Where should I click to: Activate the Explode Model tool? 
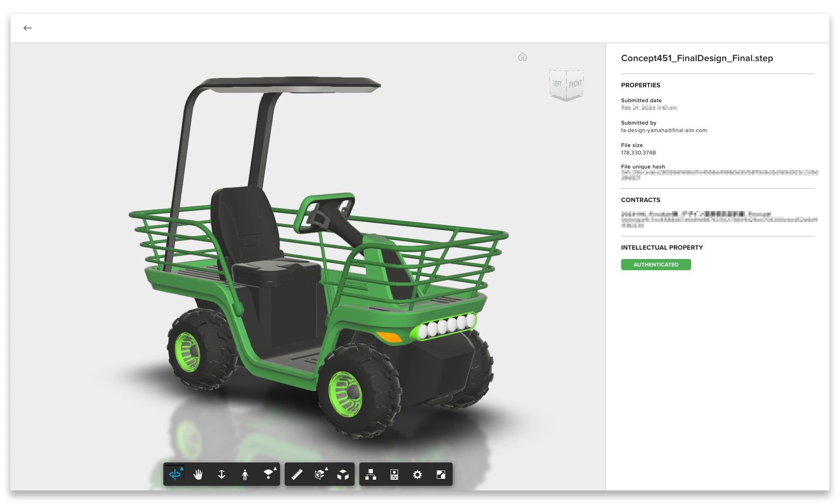343,475
